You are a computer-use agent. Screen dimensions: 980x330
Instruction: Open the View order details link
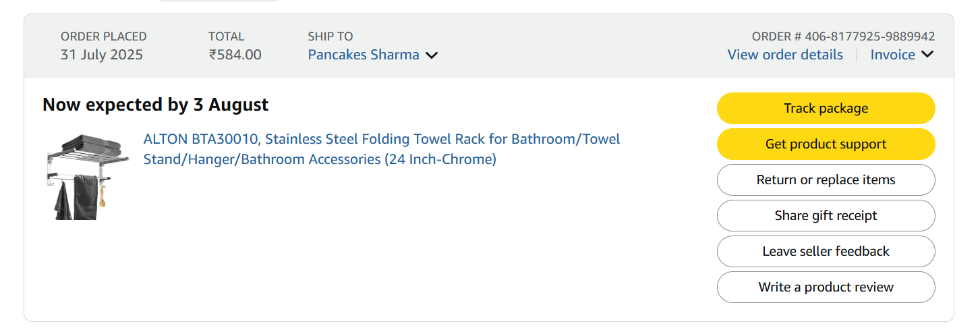785,55
